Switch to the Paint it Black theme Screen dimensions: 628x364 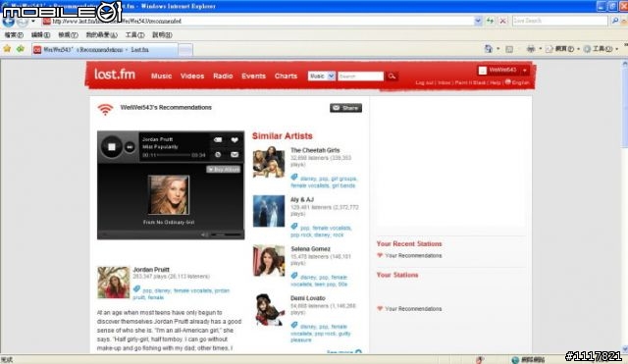point(470,82)
